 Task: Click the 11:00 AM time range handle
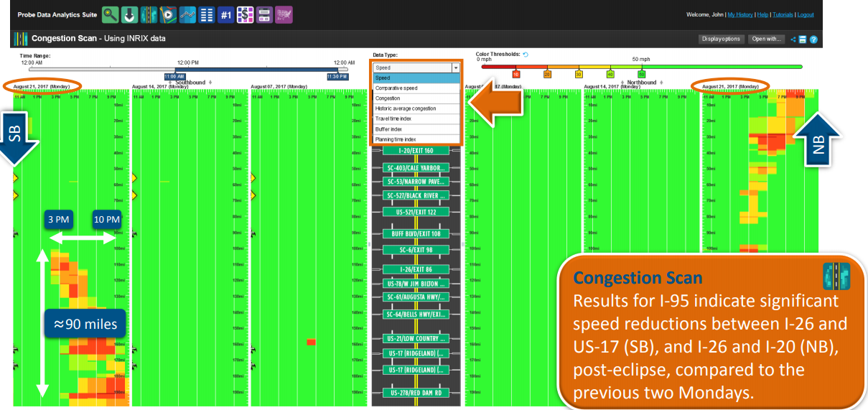175,75
